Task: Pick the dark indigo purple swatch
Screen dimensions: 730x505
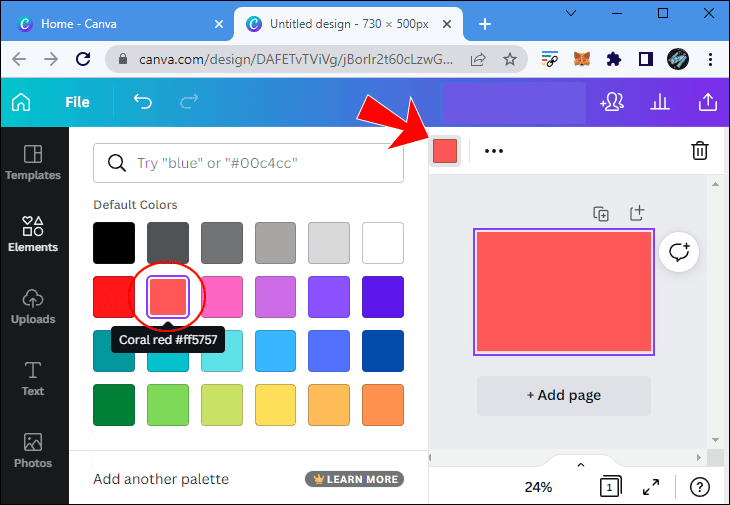Action: pos(383,297)
